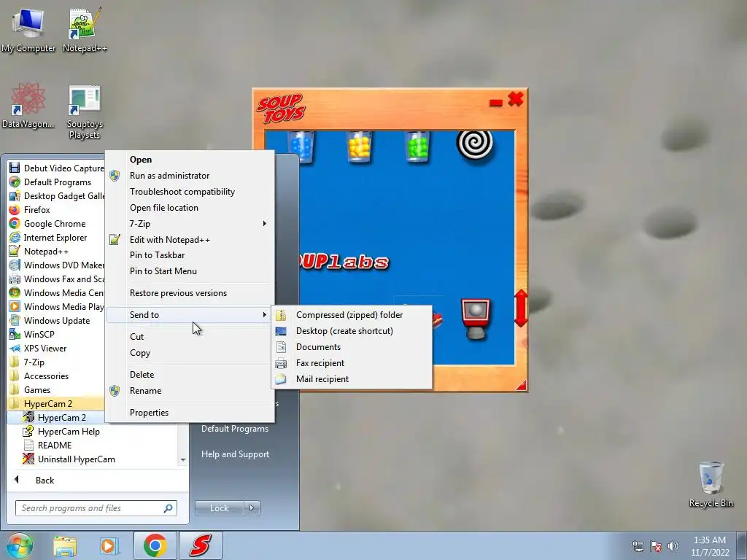Send to Desktop (create shortcut)
The width and height of the screenshot is (747, 560).
pos(352,331)
